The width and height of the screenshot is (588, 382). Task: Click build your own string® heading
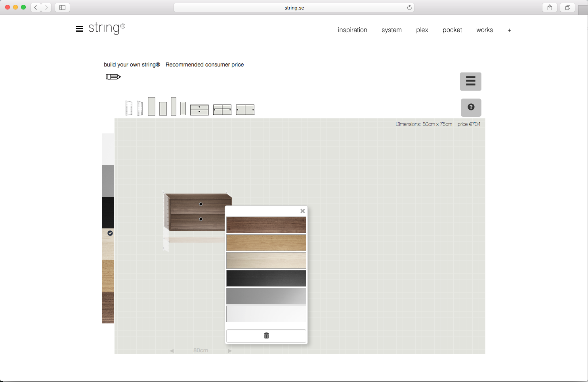[x=132, y=65]
